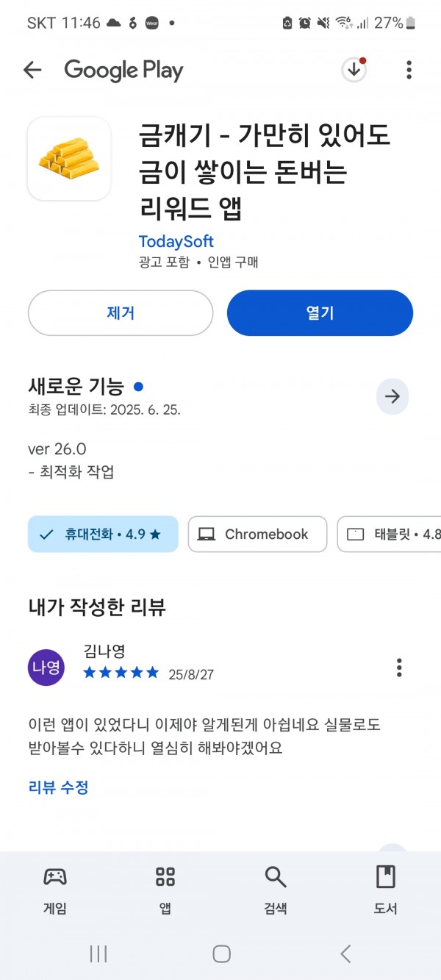This screenshot has width=441, height=980.
Task: Tap the back arrow next to Google Play
Action: [32, 71]
